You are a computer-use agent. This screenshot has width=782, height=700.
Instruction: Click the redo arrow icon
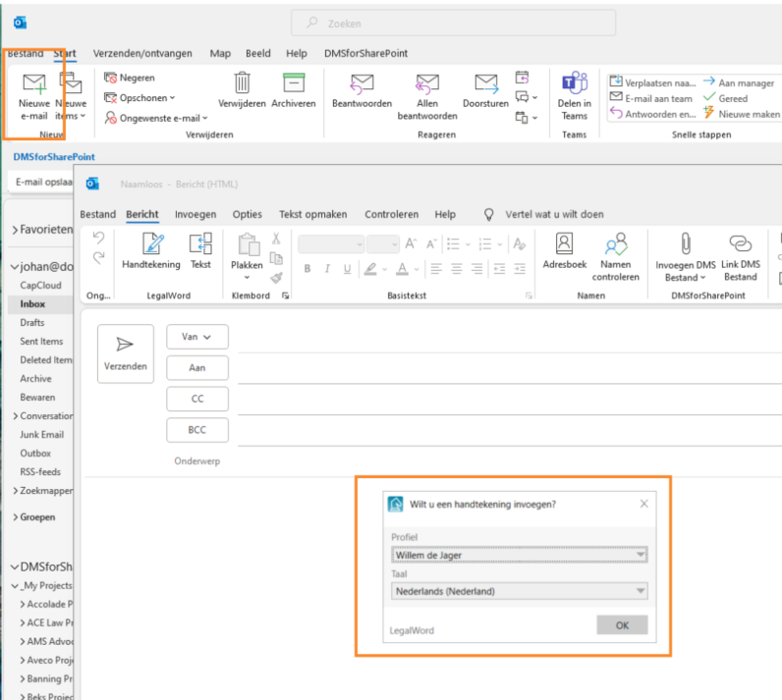click(x=99, y=257)
